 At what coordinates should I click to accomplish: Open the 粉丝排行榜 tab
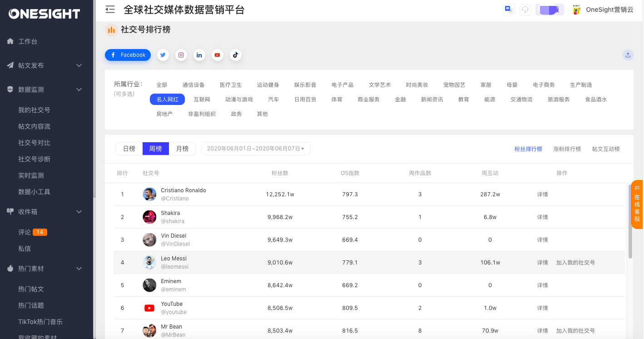click(528, 149)
